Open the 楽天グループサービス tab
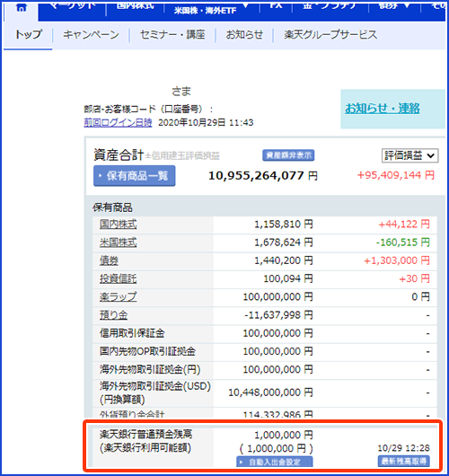449x476 pixels. (x=330, y=35)
